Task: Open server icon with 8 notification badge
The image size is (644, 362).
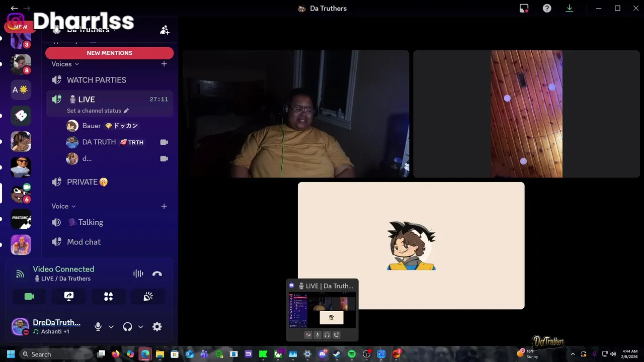Action: [x=21, y=64]
